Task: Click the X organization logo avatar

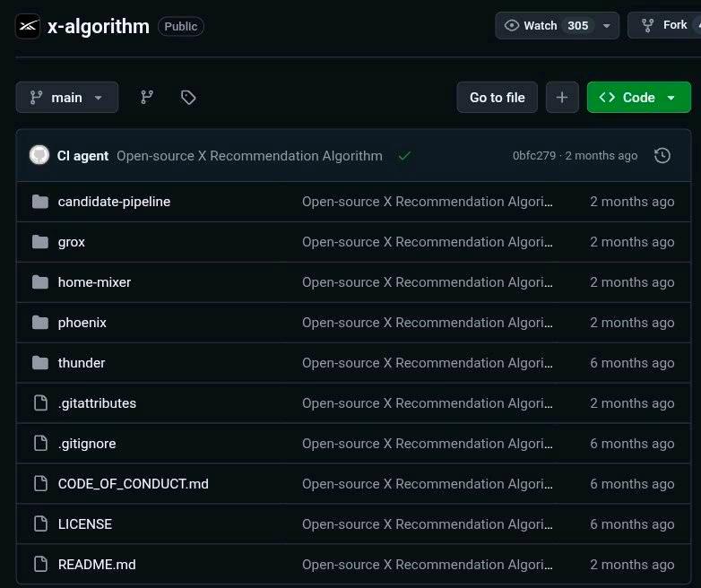Action: point(28,26)
